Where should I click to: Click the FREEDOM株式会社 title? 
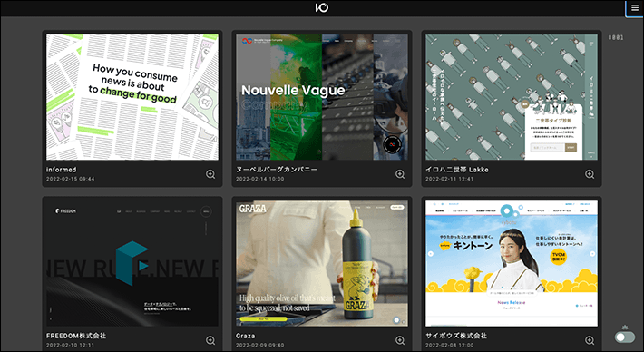pyautogui.click(x=76, y=336)
